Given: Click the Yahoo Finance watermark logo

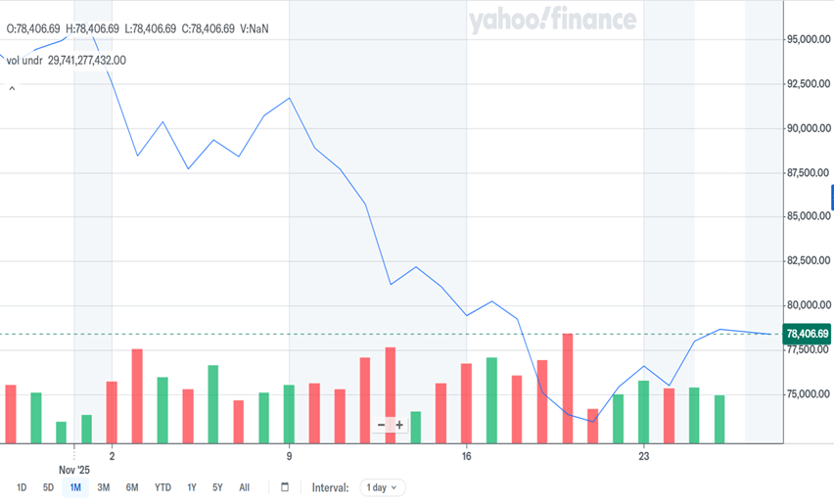Looking at the screenshot, I should 552,21.
